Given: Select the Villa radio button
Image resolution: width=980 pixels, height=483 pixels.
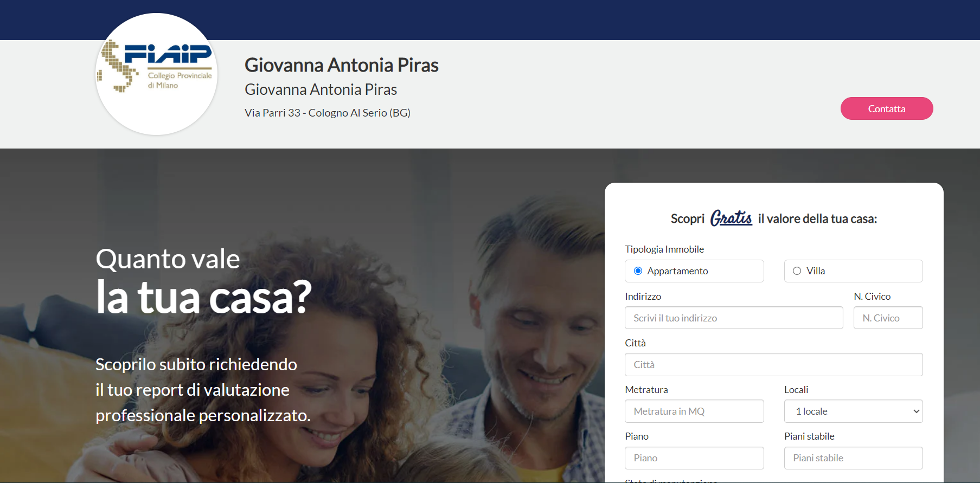Looking at the screenshot, I should (x=797, y=271).
